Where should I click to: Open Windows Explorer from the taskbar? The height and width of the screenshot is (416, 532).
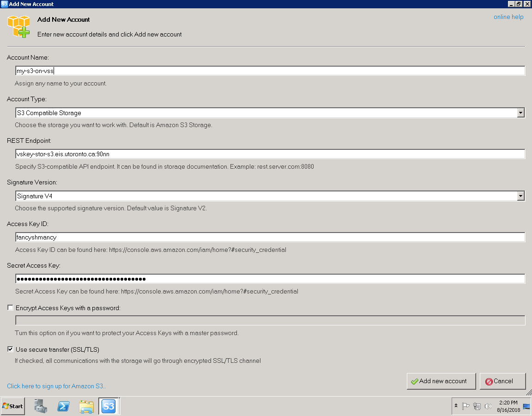(x=86, y=406)
